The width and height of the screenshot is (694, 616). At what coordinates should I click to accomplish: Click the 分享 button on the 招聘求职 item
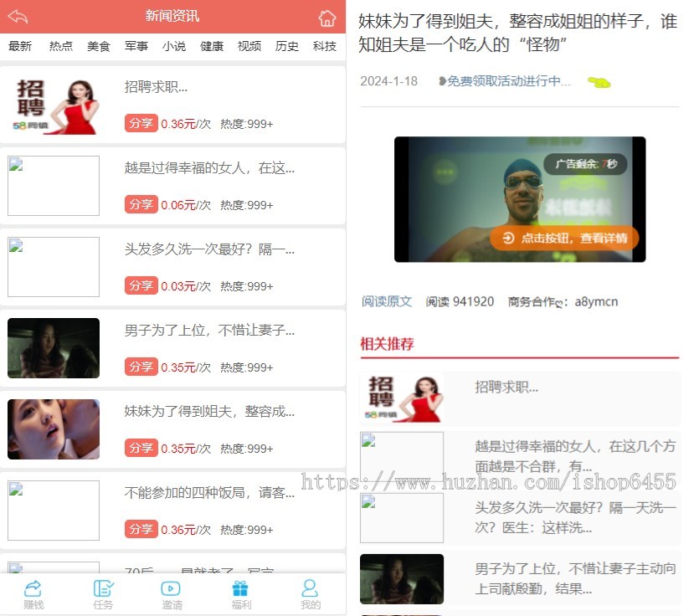click(x=141, y=124)
